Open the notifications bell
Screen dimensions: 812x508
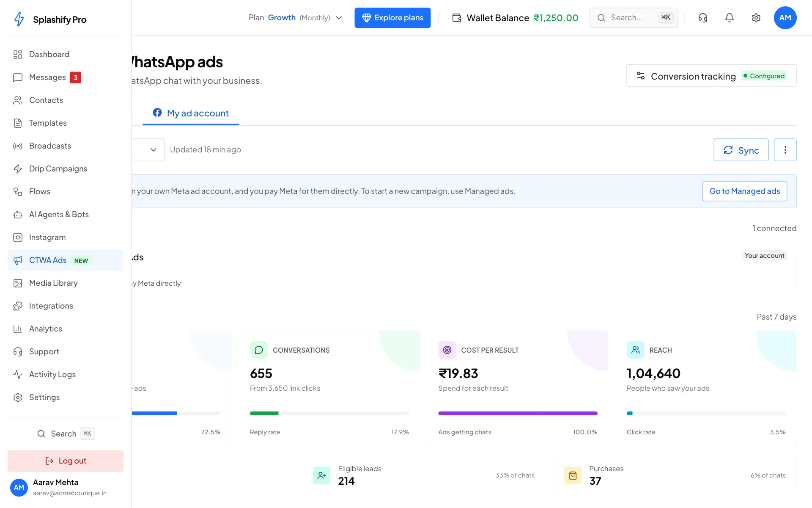click(x=730, y=18)
